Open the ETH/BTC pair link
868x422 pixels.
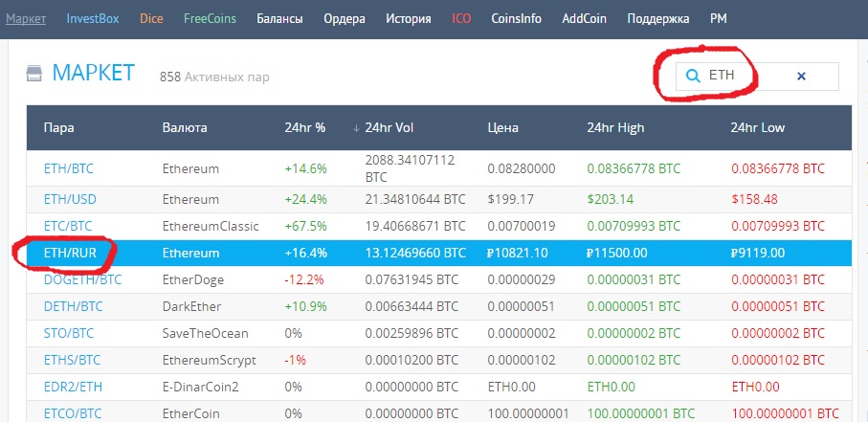click(69, 169)
